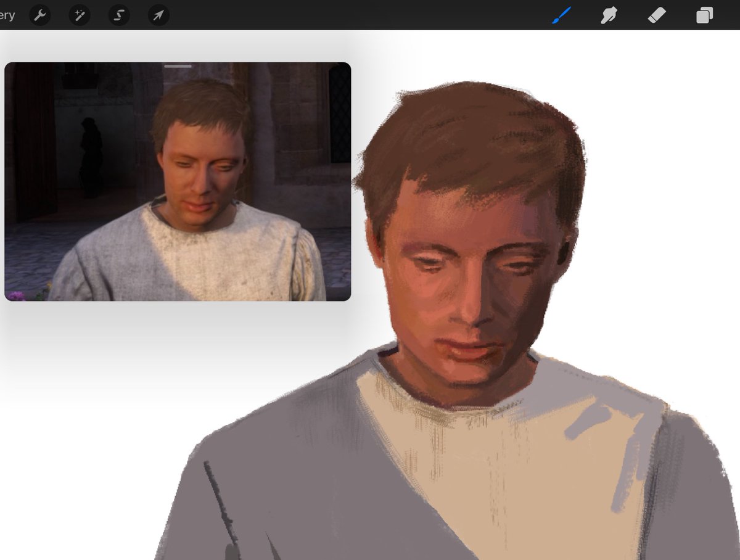This screenshot has width=740, height=560.
Task: Activate the Transform arrow tool
Action: 158,15
